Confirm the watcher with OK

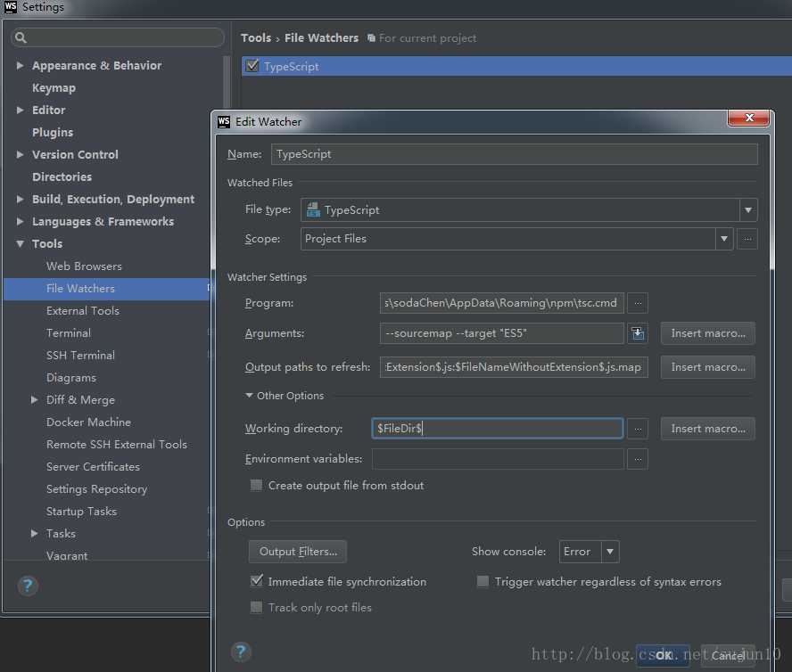click(663, 655)
